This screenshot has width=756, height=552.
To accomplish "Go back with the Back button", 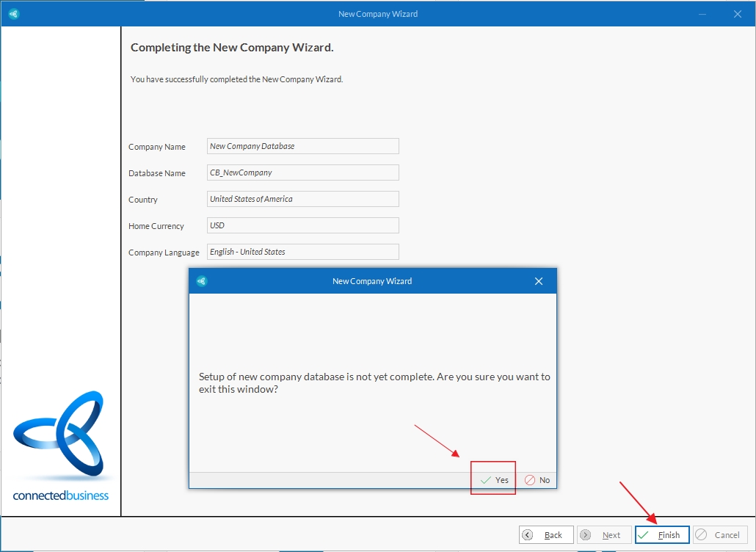I will click(x=546, y=535).
